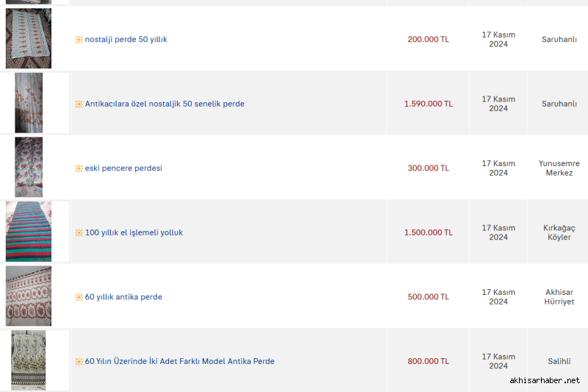The height and width of the screenshot is (392, 588).
Task: Click the star icon beside 100 yıllık el işlemeli yolluk
Action: 79,232
